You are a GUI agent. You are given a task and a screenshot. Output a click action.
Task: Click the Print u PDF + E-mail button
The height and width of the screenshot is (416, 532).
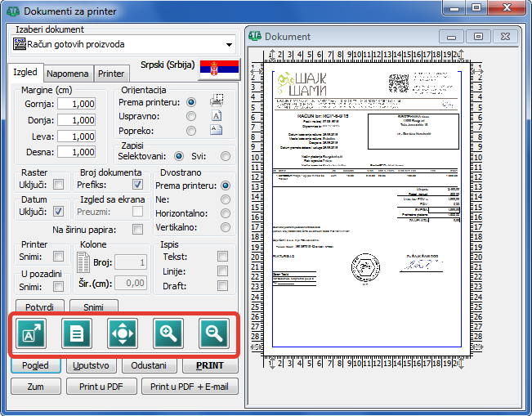[x=190, y=387]
